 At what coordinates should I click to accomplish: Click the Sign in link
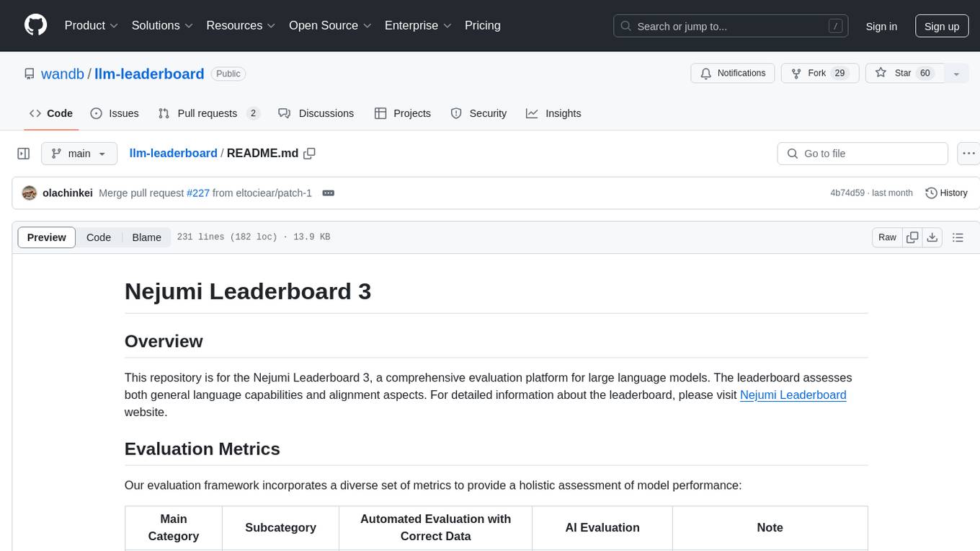pyautogui.click(x=881, y=26)
